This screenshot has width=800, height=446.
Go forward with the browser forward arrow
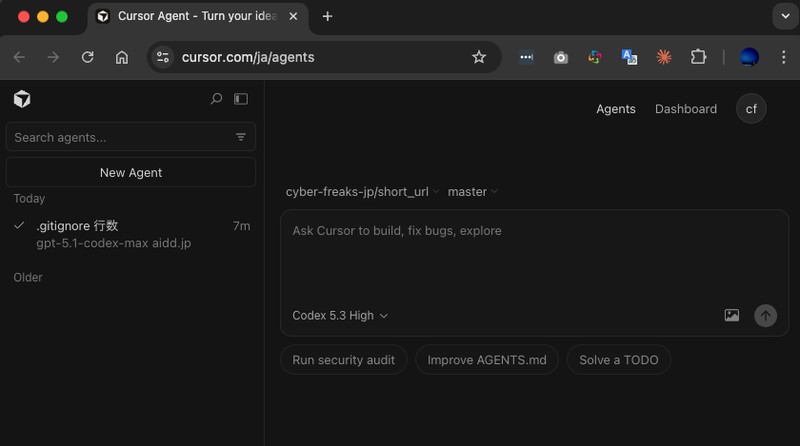53,57
